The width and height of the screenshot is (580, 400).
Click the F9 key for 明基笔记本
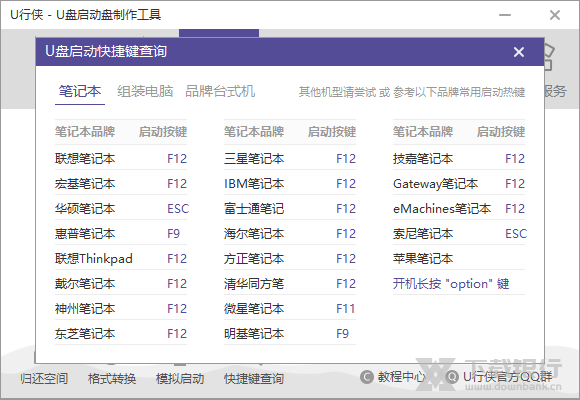coord(343,334)
